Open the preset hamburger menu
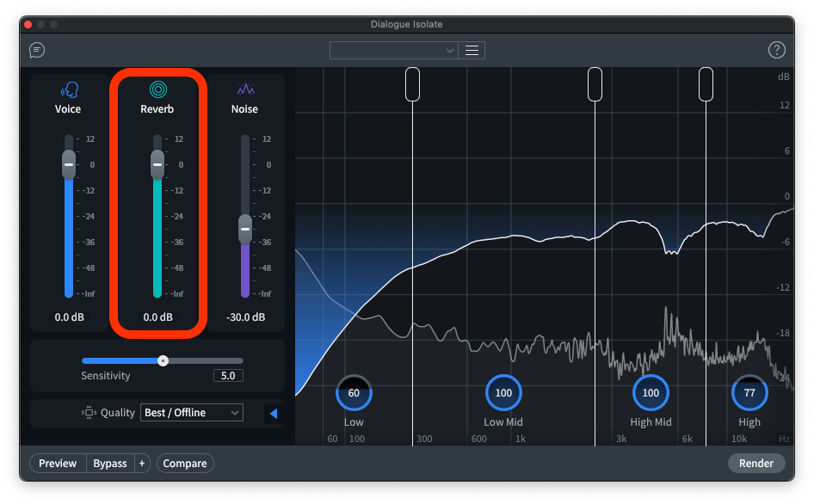This screenshot has width=814, height=504. coord(472,51)
